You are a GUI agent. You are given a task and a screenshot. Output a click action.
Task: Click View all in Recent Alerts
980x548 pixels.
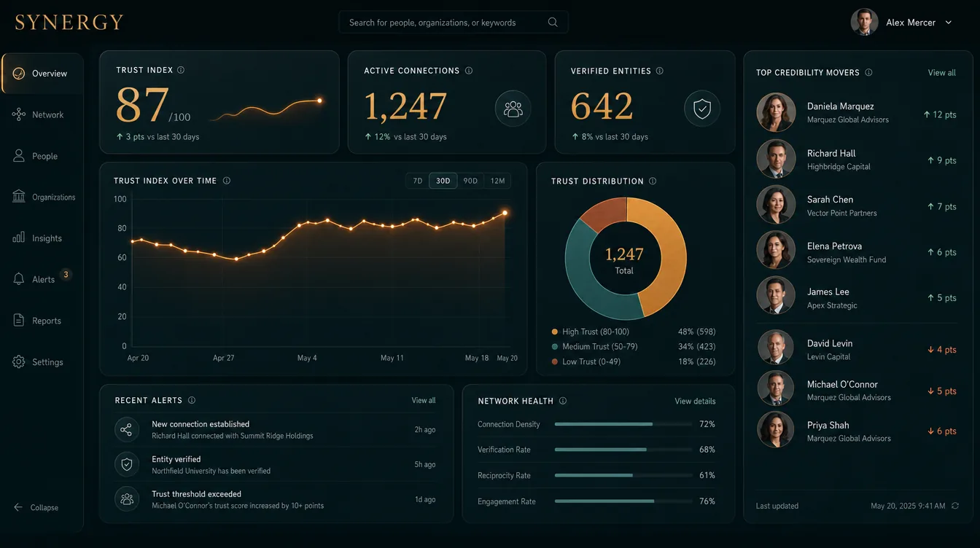tap(424, 400)
